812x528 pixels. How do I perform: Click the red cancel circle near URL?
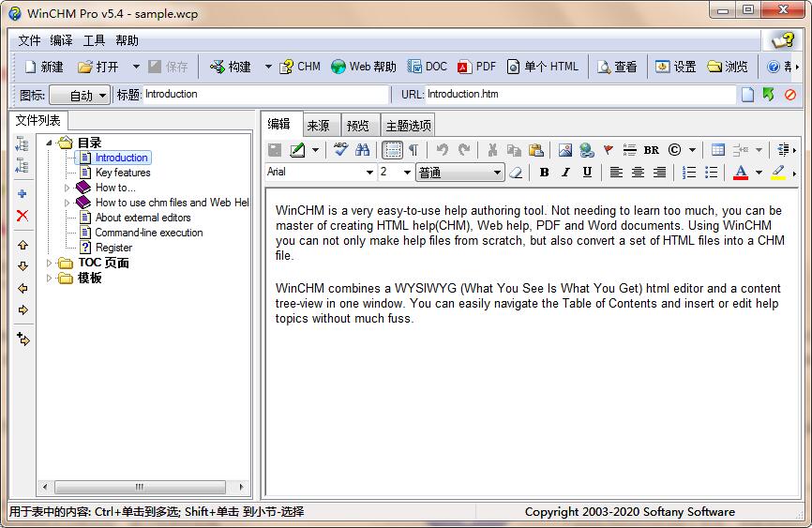pos(790,95)
